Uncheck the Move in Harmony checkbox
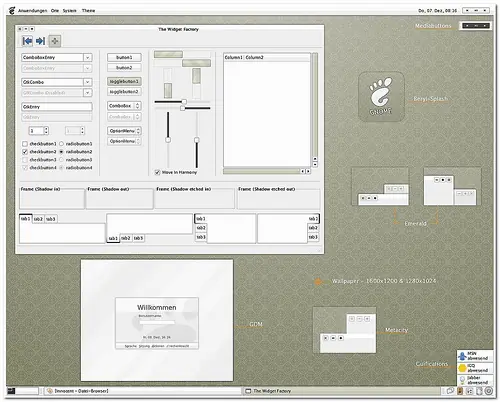Viewport: 500px width, 402px height. 157,172
